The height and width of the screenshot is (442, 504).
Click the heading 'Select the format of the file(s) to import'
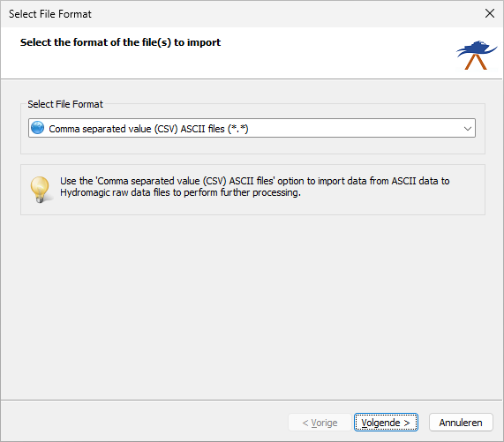click(120, 42)
